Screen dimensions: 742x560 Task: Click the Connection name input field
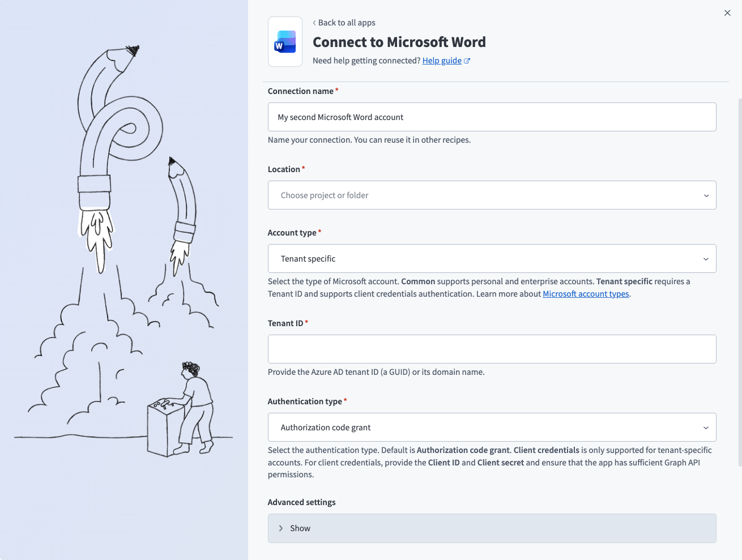(x=492, y=117)
